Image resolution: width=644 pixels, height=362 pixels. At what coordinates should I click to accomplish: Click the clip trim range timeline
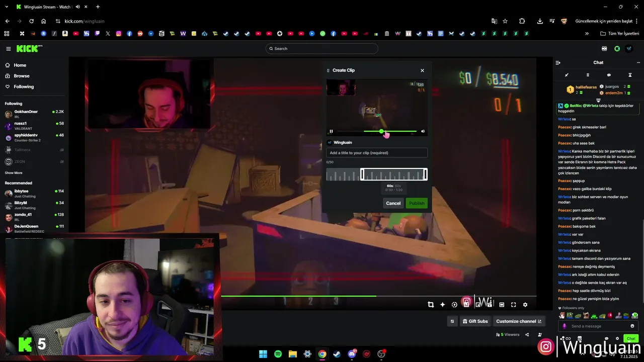(377, 174)
